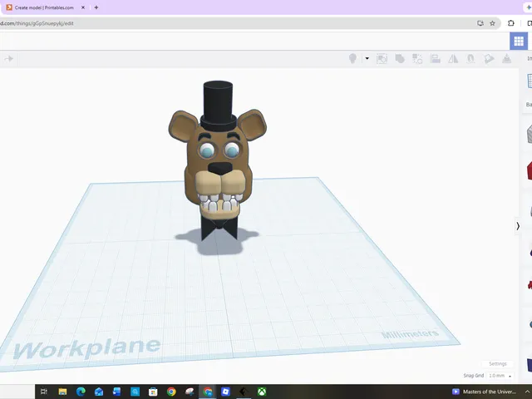Open Roblox from the taskbar

[225, 392]
